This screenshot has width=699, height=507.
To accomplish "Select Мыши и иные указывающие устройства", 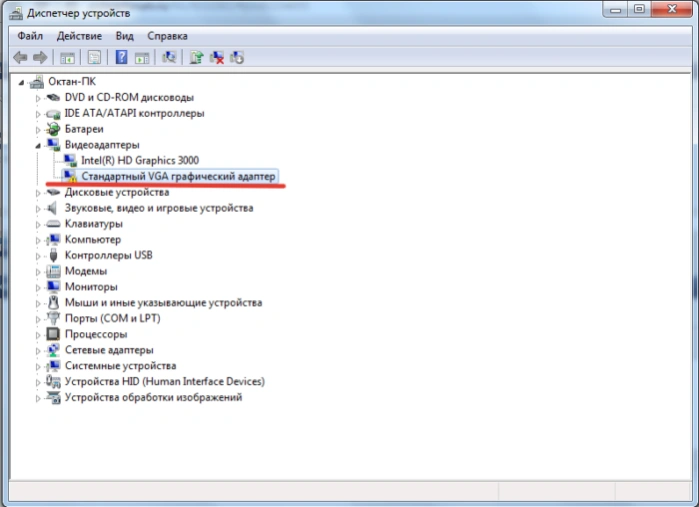I will (164, 303).
